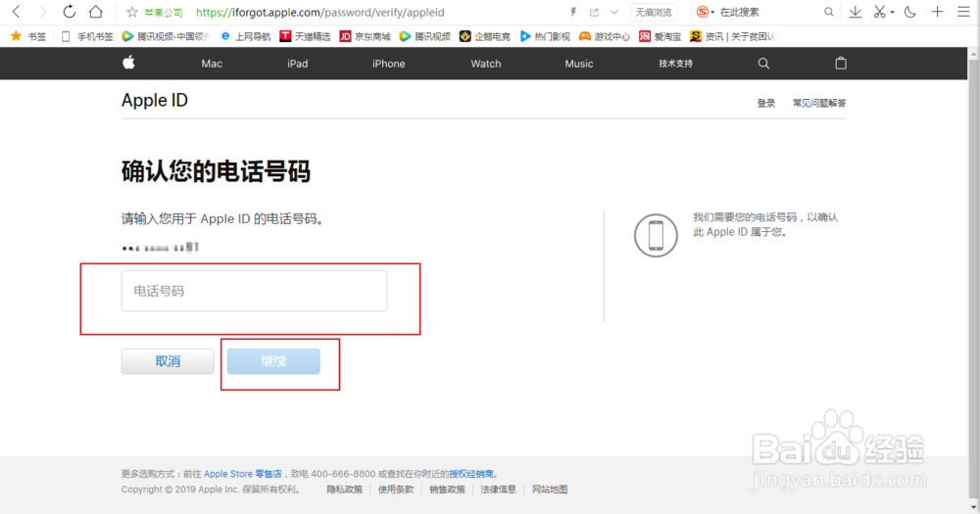Click the 取消 cancel button
Image resolution: width=980 pixels, height=514 pixels.
pyautogui.click(x=168, y=361)
